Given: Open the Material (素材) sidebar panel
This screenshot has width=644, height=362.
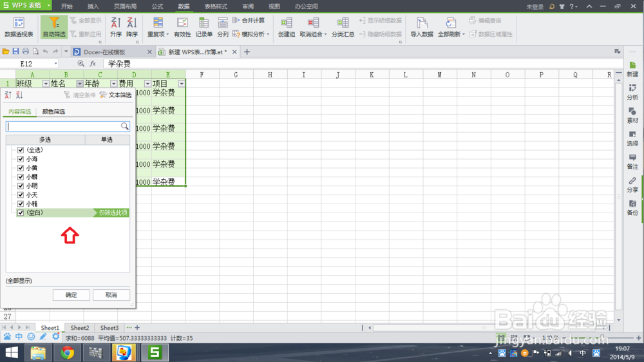Looking at the screenshot, I should point(632,115).
